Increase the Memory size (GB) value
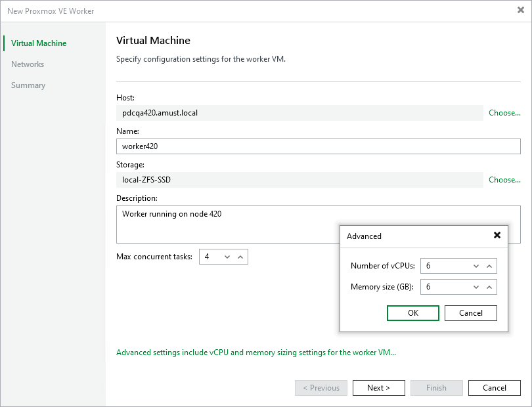 pyautogui.click(x=489, y=287)
